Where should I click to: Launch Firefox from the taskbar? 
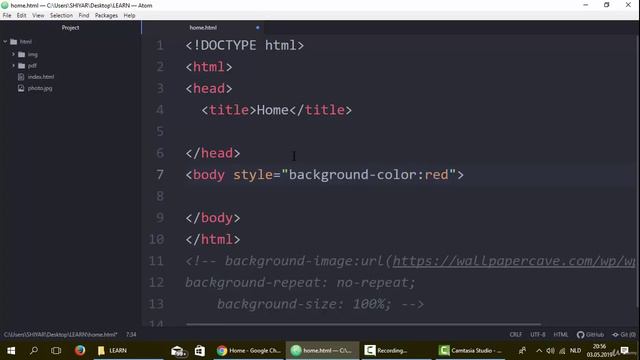(80, 351)
